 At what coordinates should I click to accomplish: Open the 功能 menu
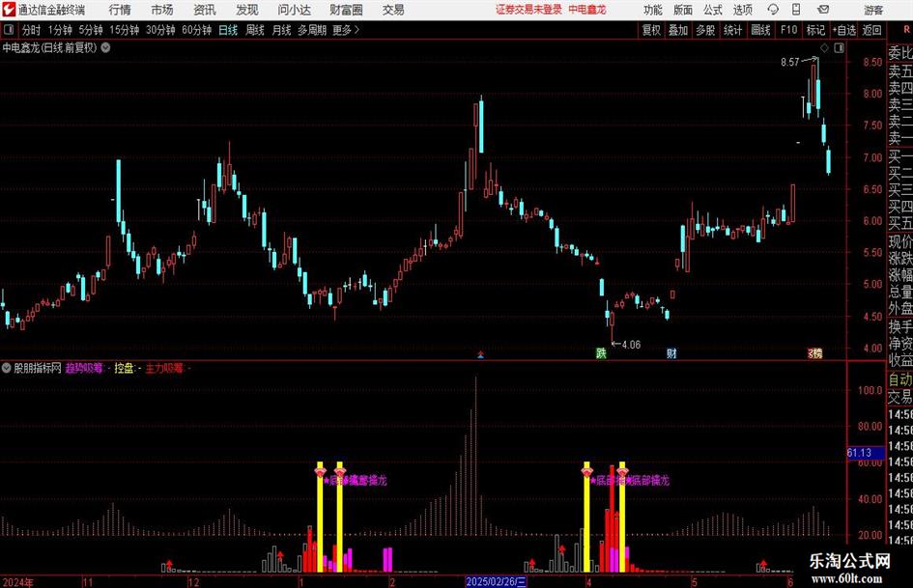(x=653, y=10)
